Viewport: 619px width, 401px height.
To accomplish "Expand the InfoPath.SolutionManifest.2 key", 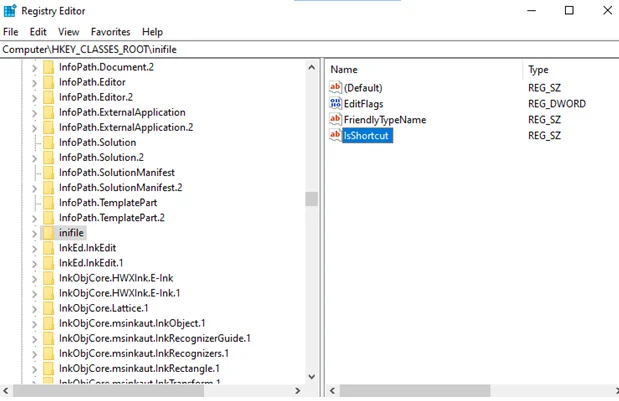I will click(x=34, y=188).
